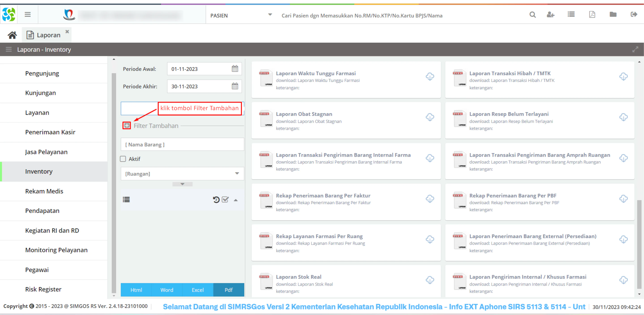Click the logout icon at top right
Screen dimensions: 644x315
click(634, 15)
